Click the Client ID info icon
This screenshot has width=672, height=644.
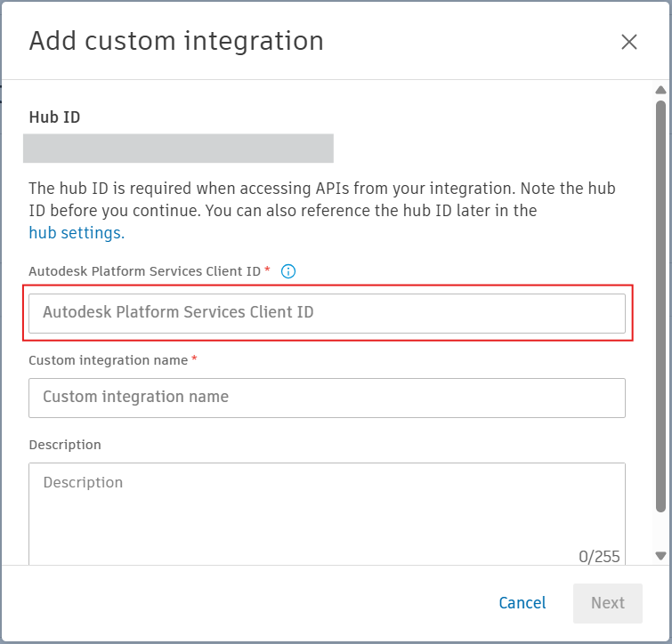coord(288,271)
